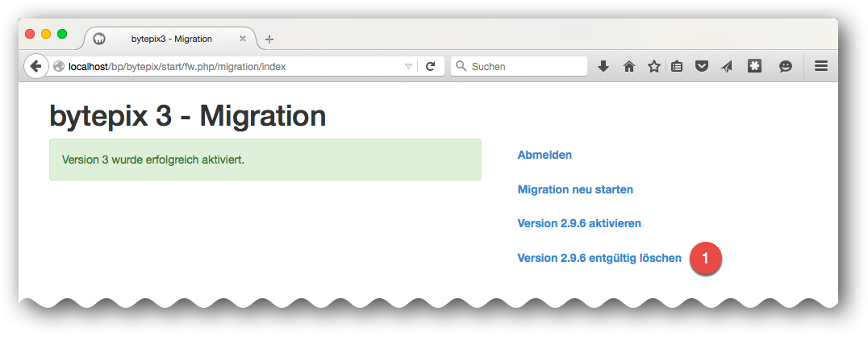The height and width of the screenshot is (357, 868).
Task: Expand the URL history dropdown arrow
Action: tap(408, 66)
